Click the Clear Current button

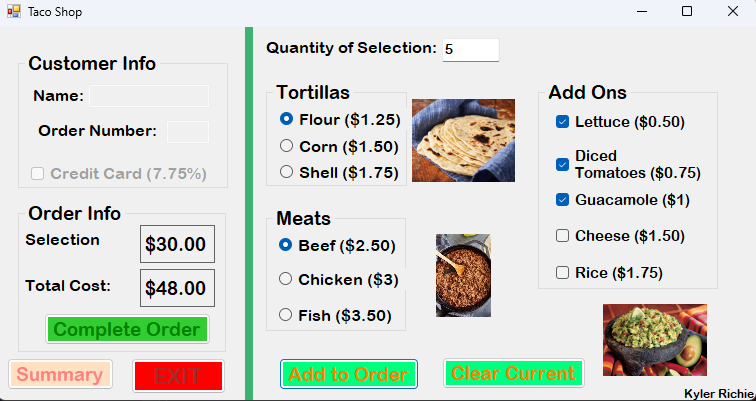(x=514, y=374)
